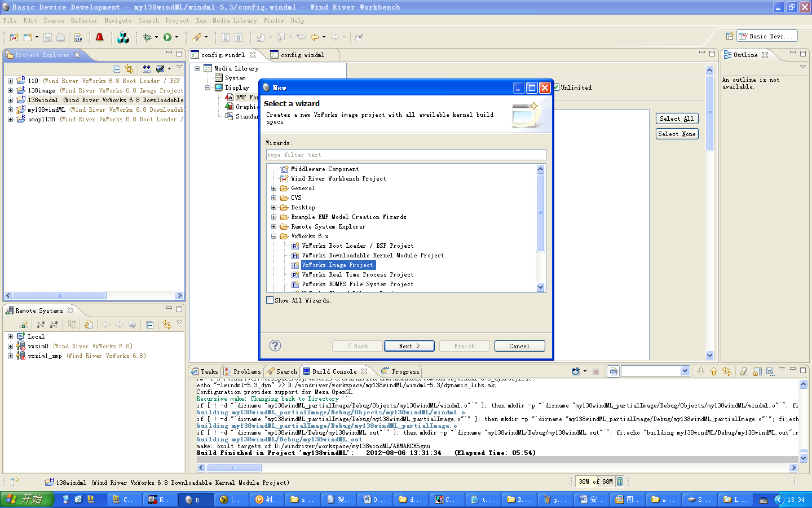Click Collapse All icon in Remote Systems panel
The image size is (812, 508).
[149, 325]
